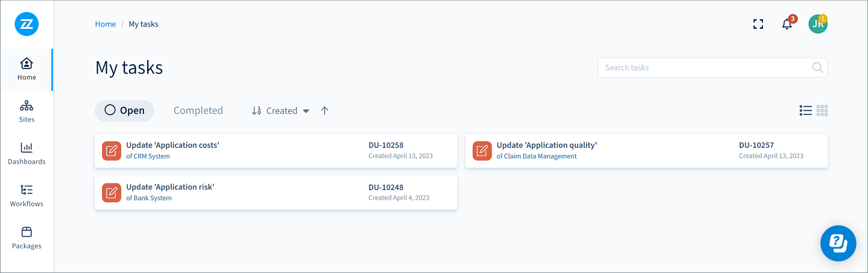Follow the Home breadcrumb link
This screenshot has height=273, width=868.
click(106, 24)
